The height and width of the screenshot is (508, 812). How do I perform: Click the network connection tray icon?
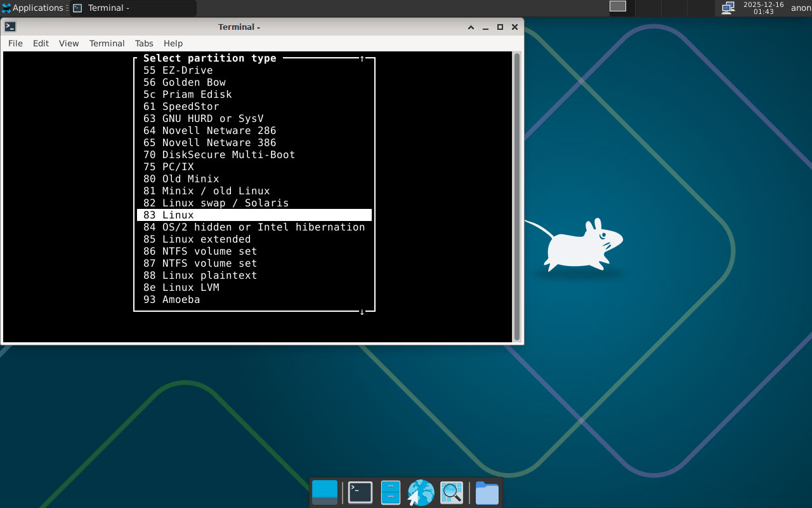728,8
